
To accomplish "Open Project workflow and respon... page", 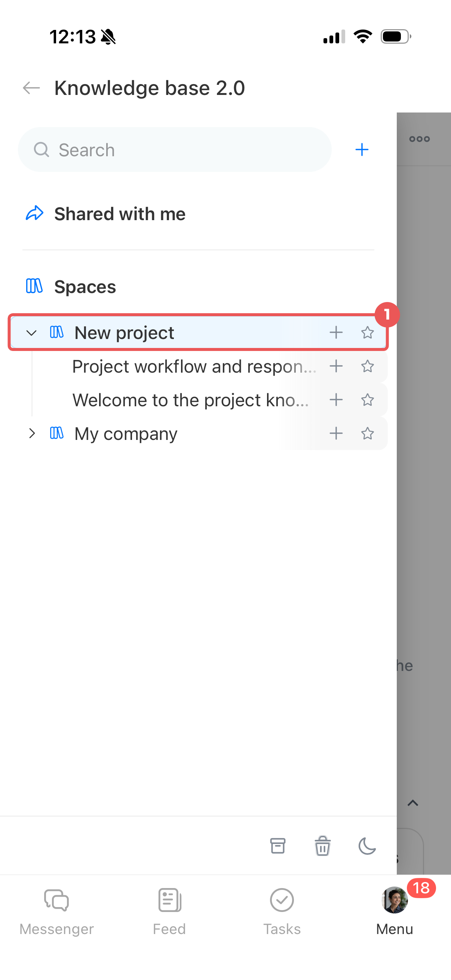I will tap(194, 366).
